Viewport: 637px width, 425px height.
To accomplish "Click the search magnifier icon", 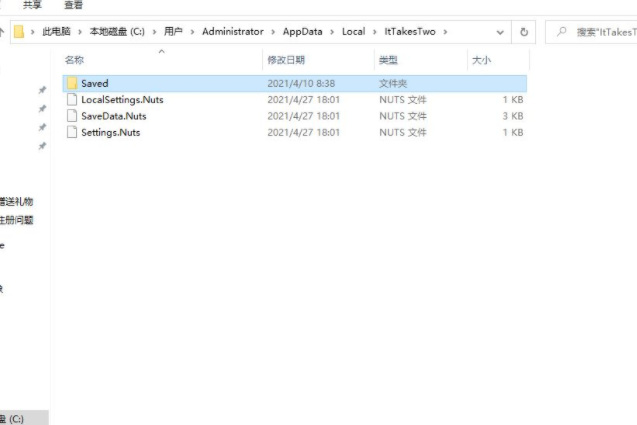I will pos(563,32).
